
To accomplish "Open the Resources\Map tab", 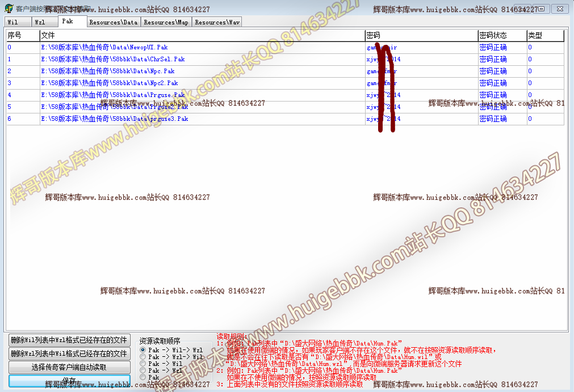I will coord(166,22).
